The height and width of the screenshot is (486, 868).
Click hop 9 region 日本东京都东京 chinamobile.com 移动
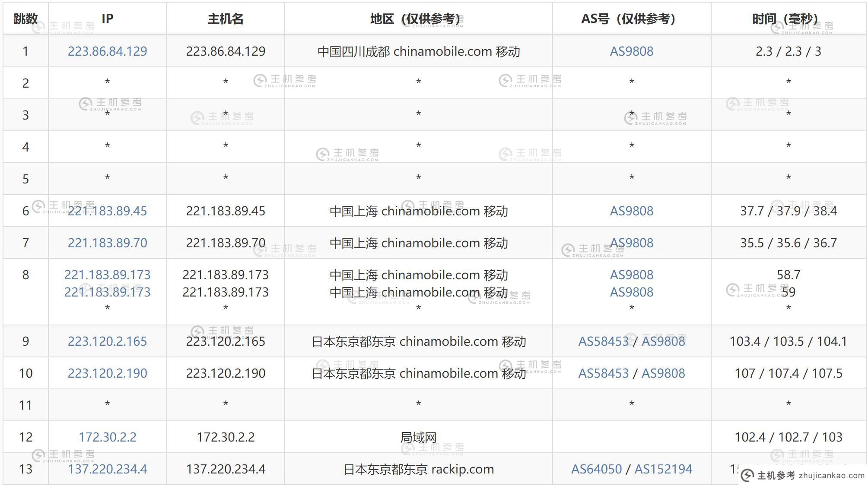(x=418, y=342)
